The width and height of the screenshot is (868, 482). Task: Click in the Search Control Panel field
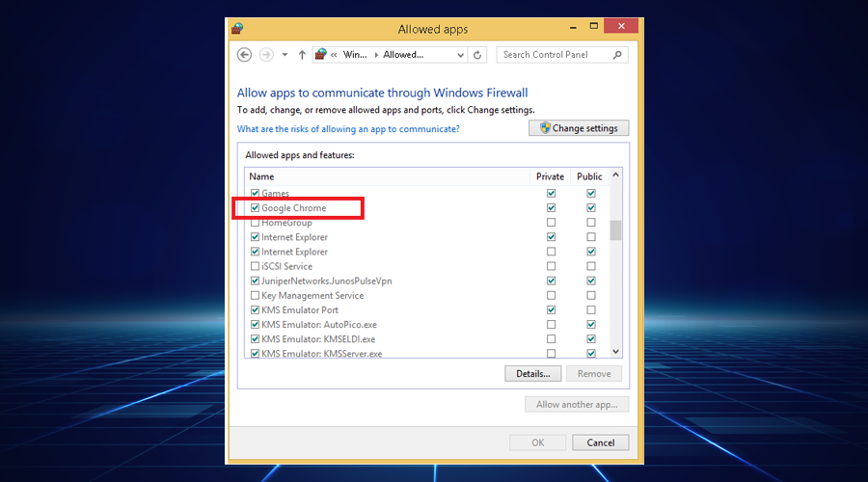click(555, 55)
